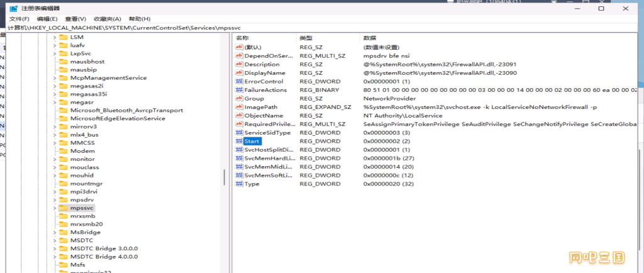The width and height of the screenshot is (644, 273).
Task: Expand the mirrorv3 tree node
Action: pos(54,126)
